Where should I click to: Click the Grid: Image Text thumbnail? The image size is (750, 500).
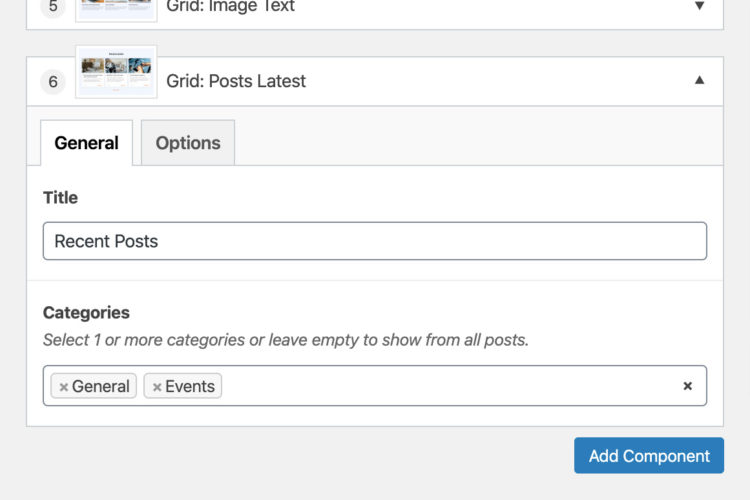point(116,9)
